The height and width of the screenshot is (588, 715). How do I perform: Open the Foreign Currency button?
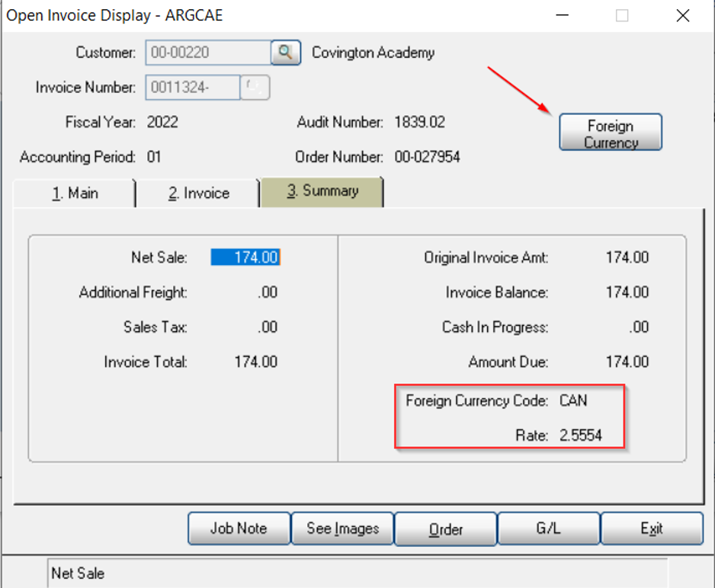(x=611, y=133)
